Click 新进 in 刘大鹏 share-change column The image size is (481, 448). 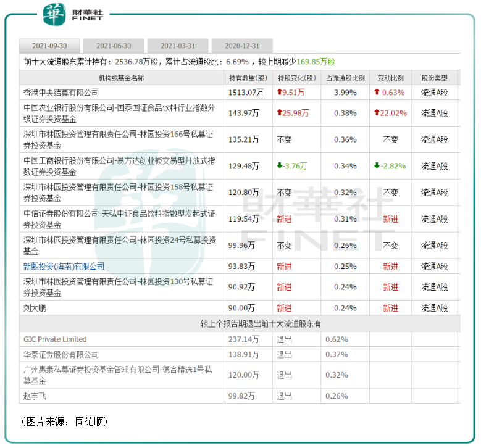click(x=284, y=308)
